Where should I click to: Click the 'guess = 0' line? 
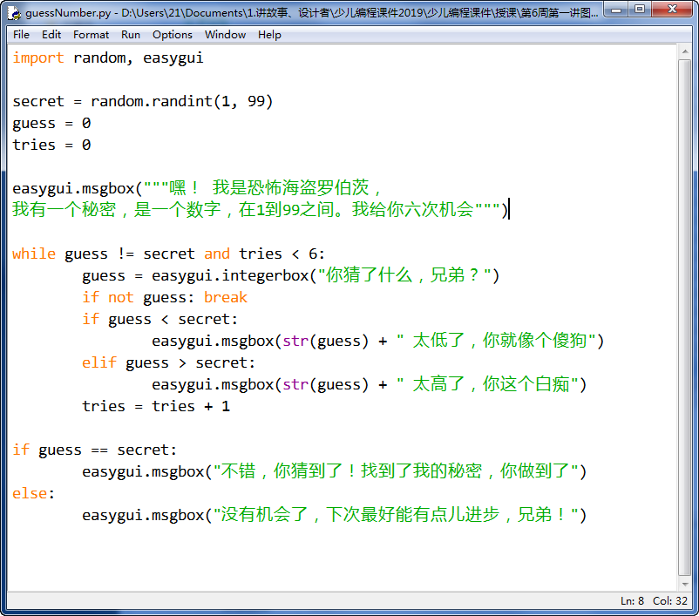point(51,124)
